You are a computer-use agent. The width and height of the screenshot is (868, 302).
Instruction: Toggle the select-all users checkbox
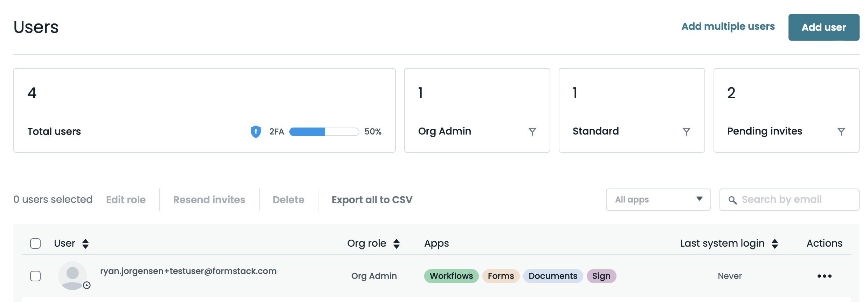pyautogui.click(x=35, y=243)
